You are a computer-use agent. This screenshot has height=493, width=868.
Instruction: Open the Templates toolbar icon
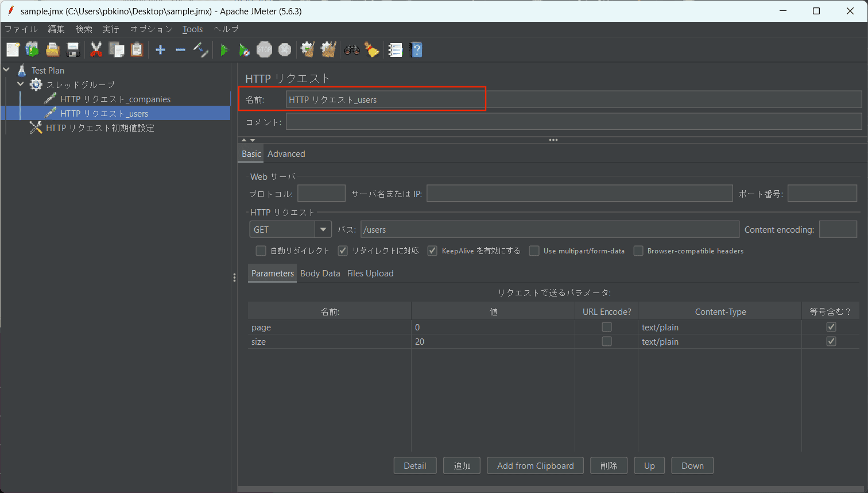(x=32, y=50)
